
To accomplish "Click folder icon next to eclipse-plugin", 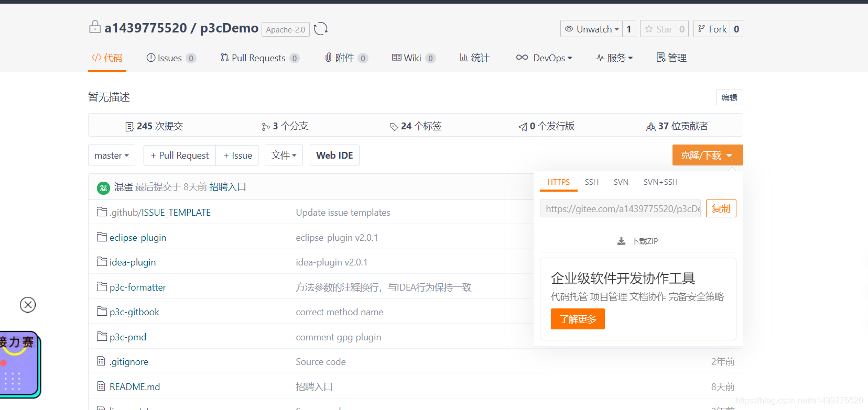I will coord(102,237).
